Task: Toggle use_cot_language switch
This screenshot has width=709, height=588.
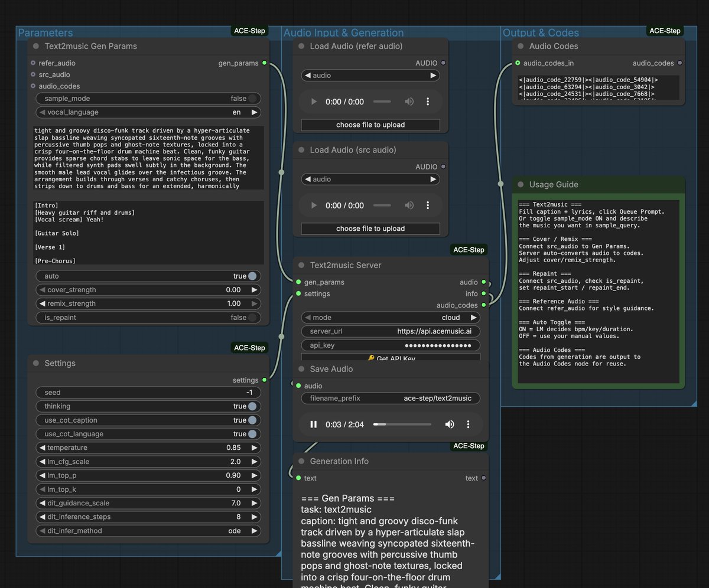Action: click(x=253, y=434)
